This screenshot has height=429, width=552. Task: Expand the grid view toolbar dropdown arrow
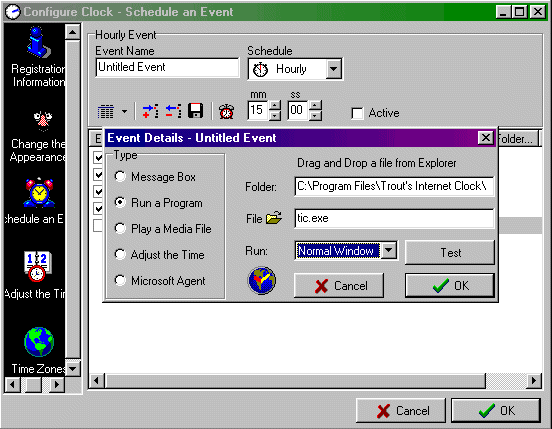(x=125, y=112)
